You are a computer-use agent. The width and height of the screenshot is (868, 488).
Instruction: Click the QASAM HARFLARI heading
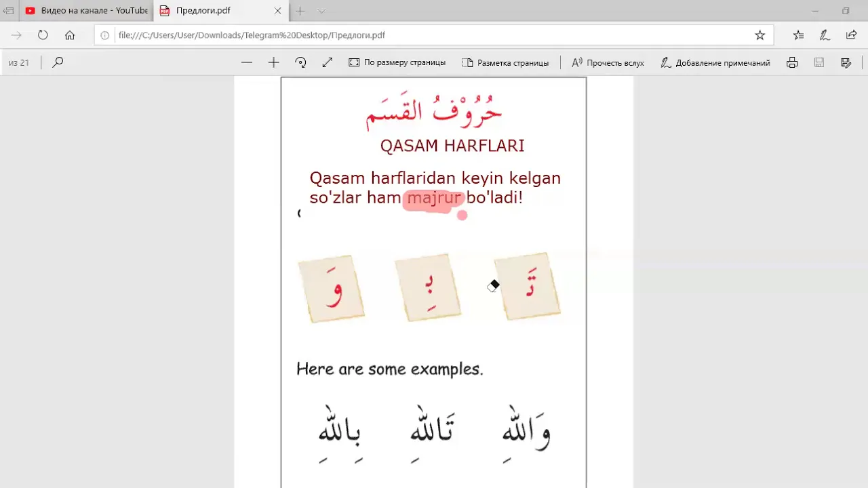(x=452, y=146)
